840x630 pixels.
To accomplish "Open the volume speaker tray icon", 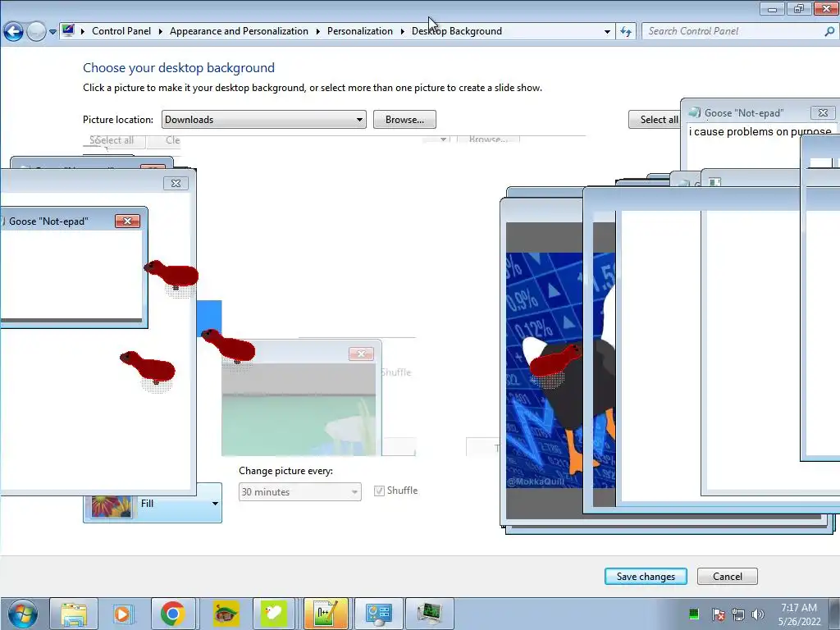I will point(757,614).
